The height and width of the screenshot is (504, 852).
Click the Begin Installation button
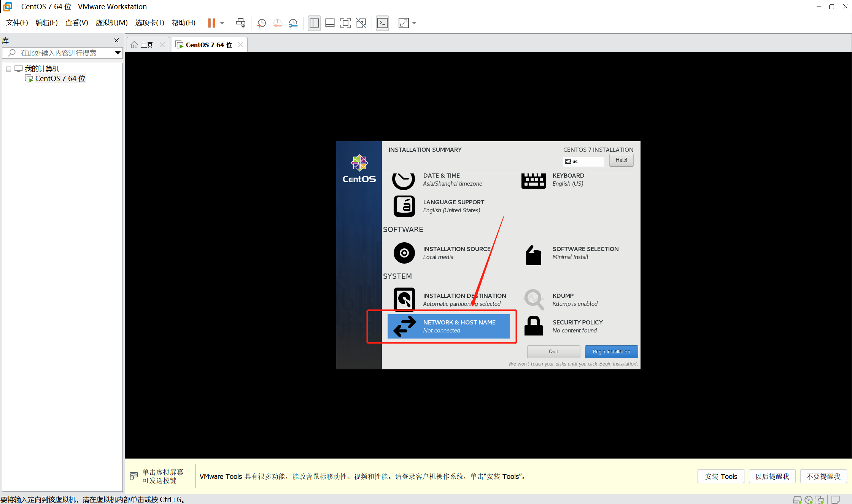click(x=611, y=351)
